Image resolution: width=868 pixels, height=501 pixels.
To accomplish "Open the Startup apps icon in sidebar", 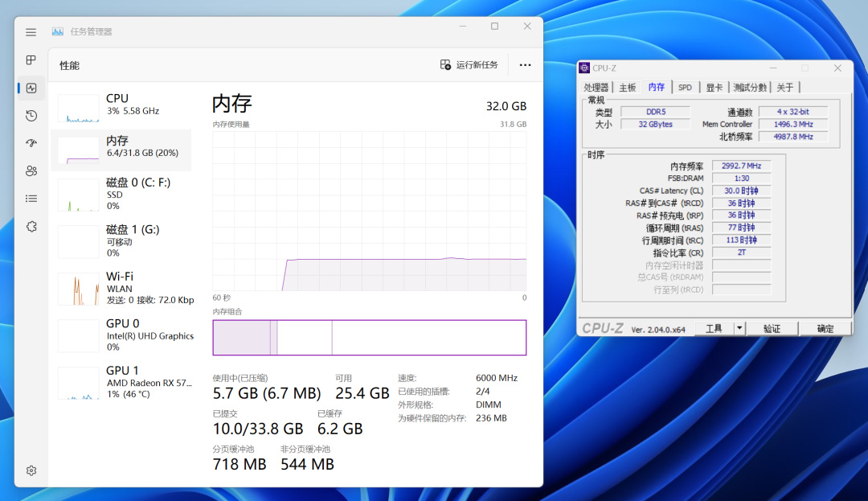I will [31, 143].
